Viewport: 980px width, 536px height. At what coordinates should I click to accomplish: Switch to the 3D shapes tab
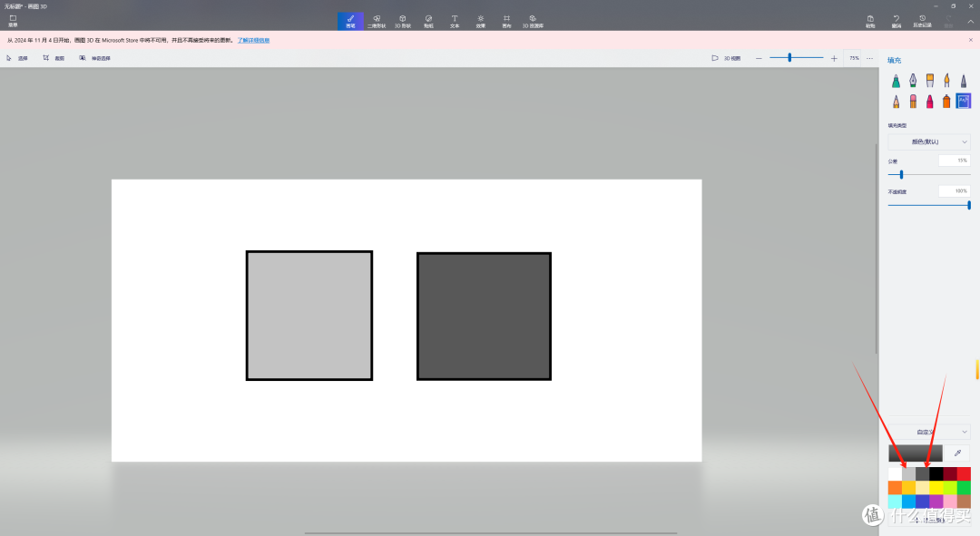point(403,21)
